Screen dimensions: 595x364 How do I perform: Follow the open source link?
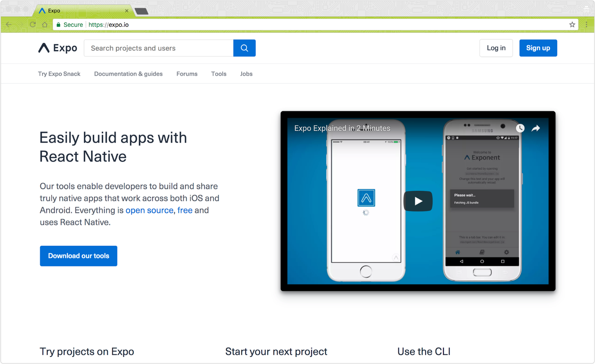[x=149, y=210]
